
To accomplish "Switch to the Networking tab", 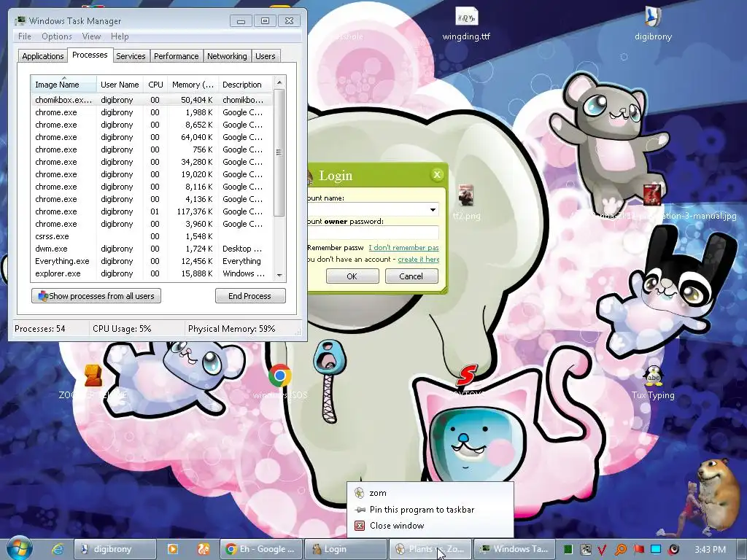I will [x=227, y=56].
